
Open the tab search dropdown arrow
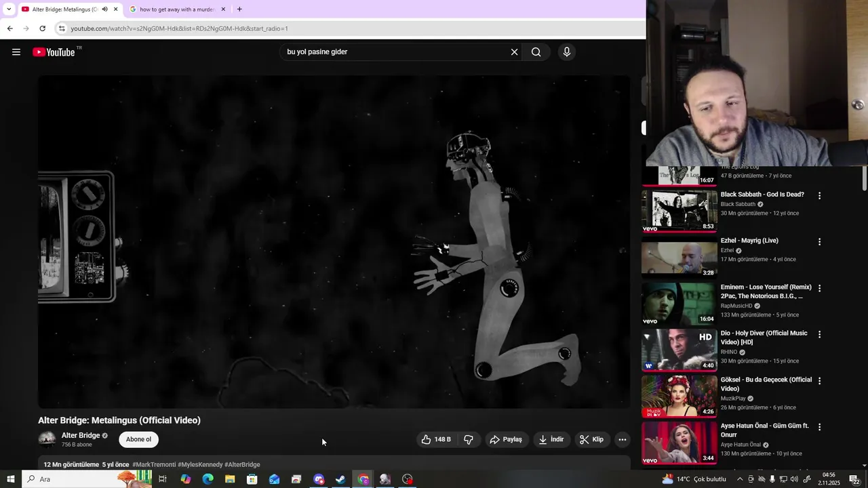tap(9, 9)
